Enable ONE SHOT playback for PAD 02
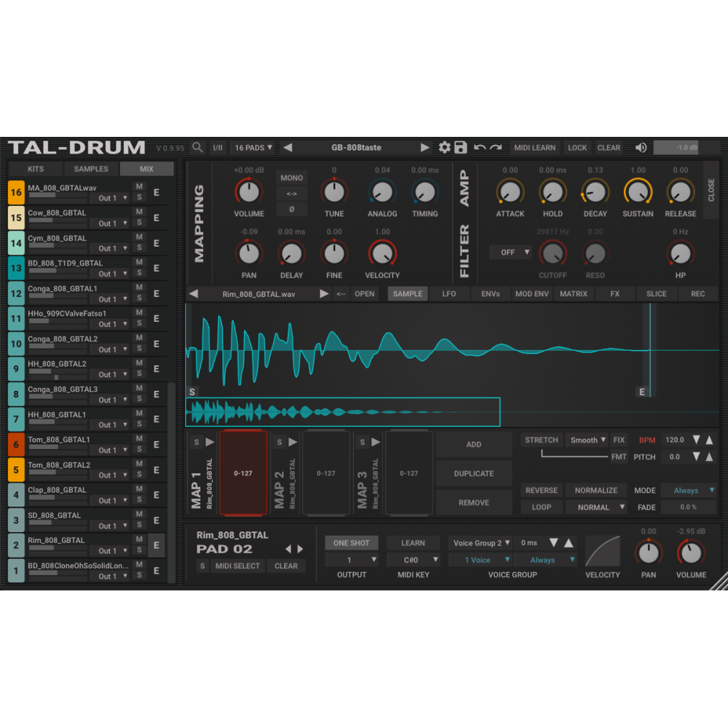This screenshot has height=728, width=728. [x=352, y=542]
